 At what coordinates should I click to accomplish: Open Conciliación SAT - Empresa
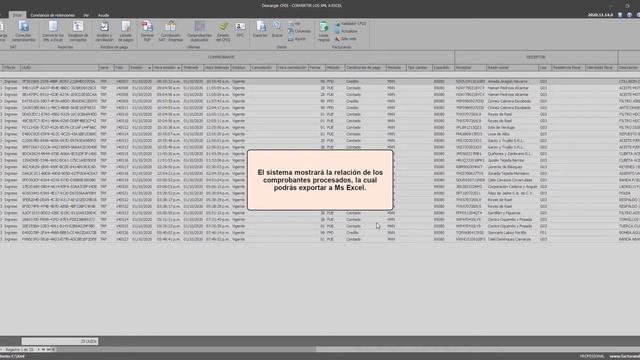click(170, 31)
